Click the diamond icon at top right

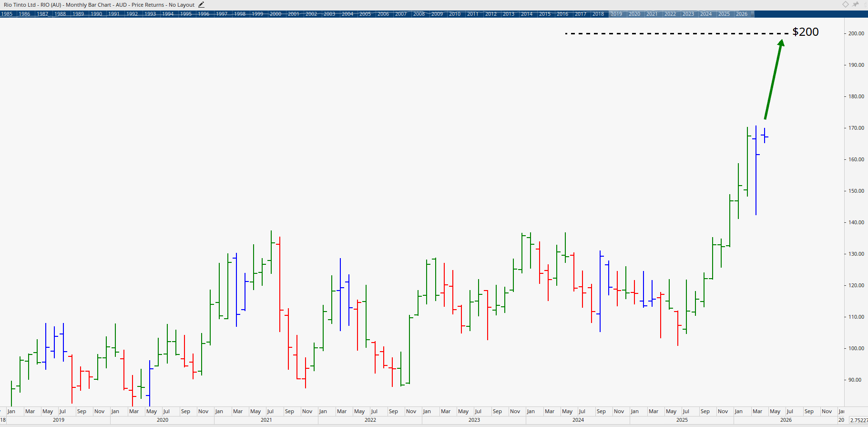pos(845,4)
